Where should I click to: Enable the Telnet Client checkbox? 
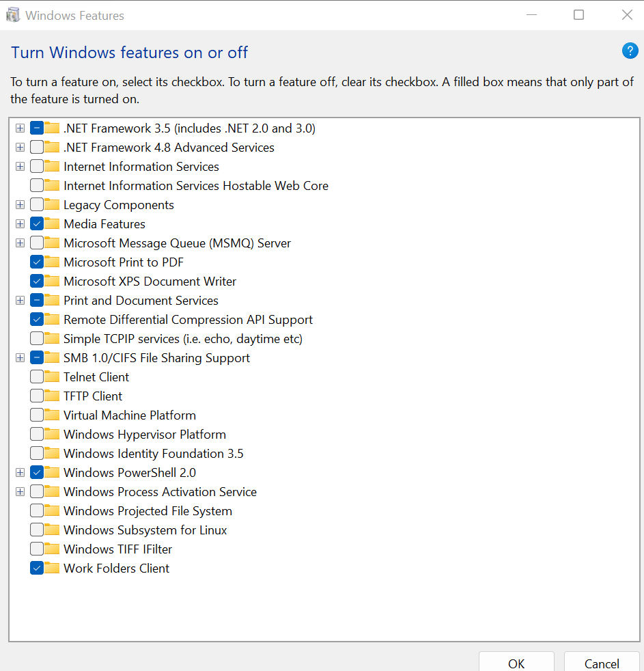37,376
